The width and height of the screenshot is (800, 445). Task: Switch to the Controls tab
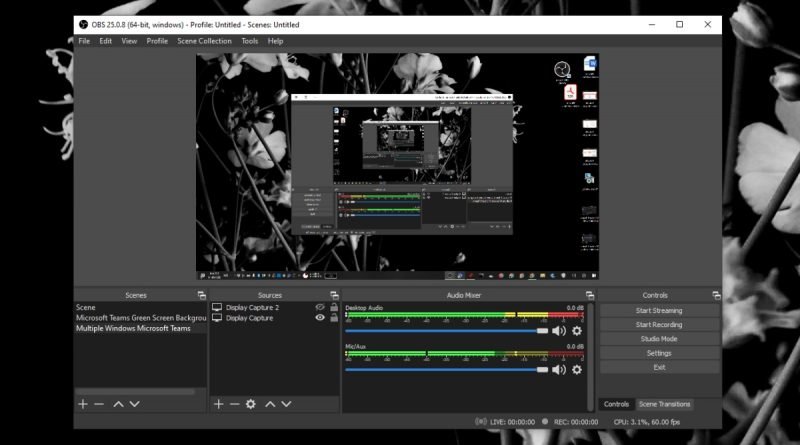pyautogui.click(x=616, y=404)
